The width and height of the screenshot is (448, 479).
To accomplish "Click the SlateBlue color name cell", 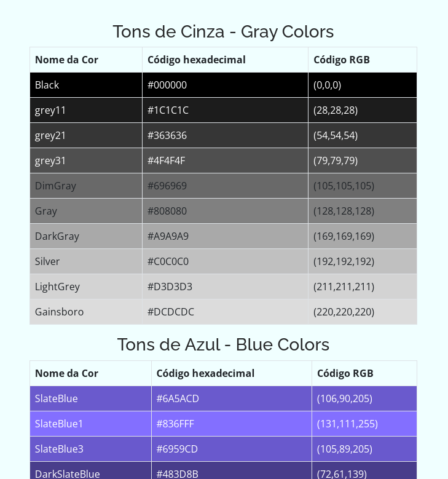I will pyautogui.click(x=57, y=398).
